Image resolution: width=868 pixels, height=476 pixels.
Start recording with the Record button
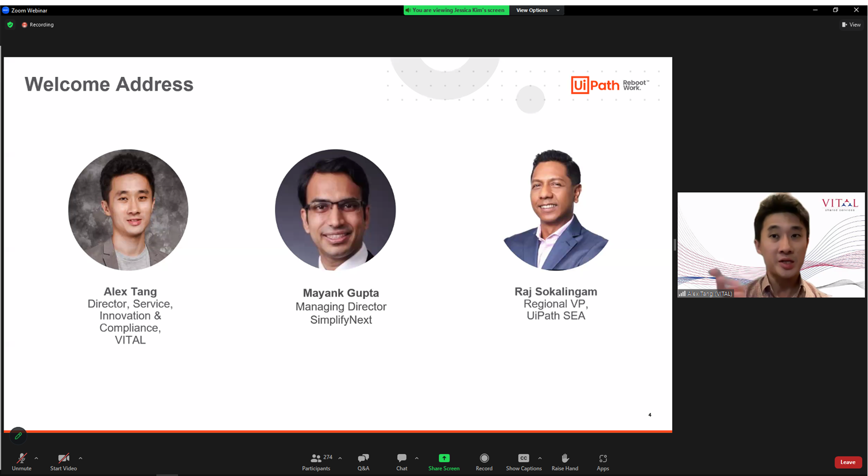pyautogui.click(x=484, y=462)
